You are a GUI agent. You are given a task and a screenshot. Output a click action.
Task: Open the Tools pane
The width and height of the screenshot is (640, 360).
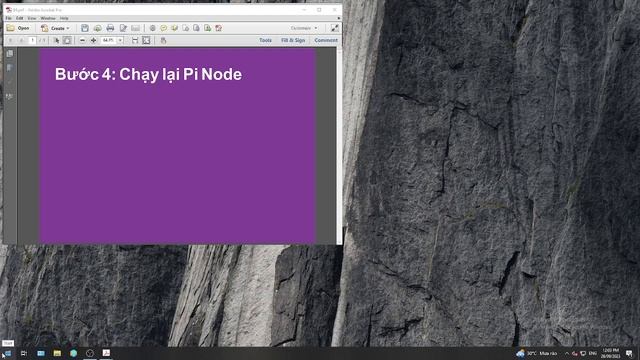(x=265, y=40)
